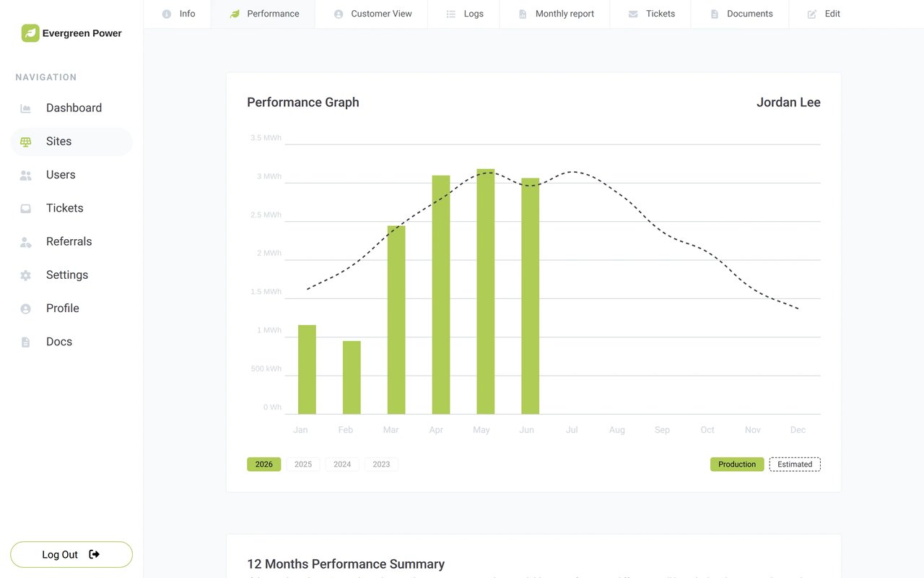
Task: Click the February production bar
Action: pos(352,378)
